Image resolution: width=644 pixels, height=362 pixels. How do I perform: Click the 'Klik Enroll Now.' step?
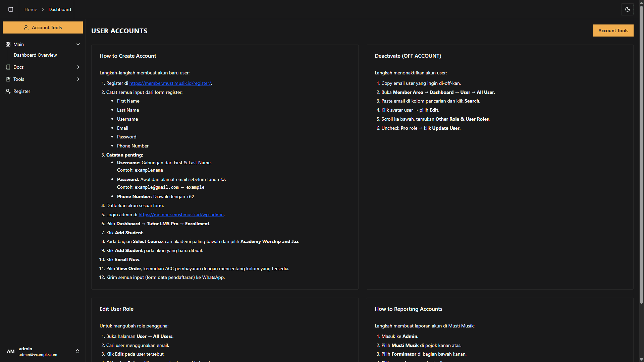pyautogui.click(x=123, y=259)
